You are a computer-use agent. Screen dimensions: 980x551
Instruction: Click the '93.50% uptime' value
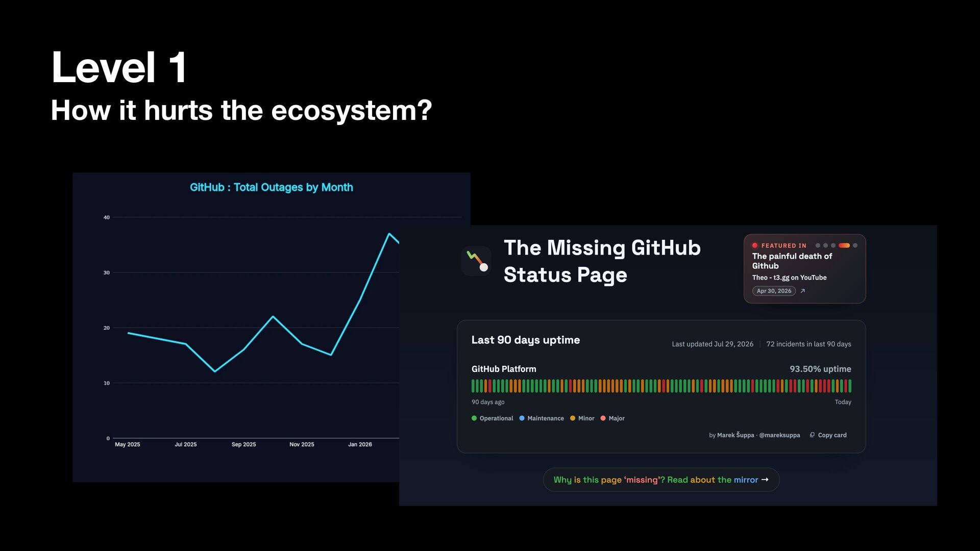[x=820, y=369]
